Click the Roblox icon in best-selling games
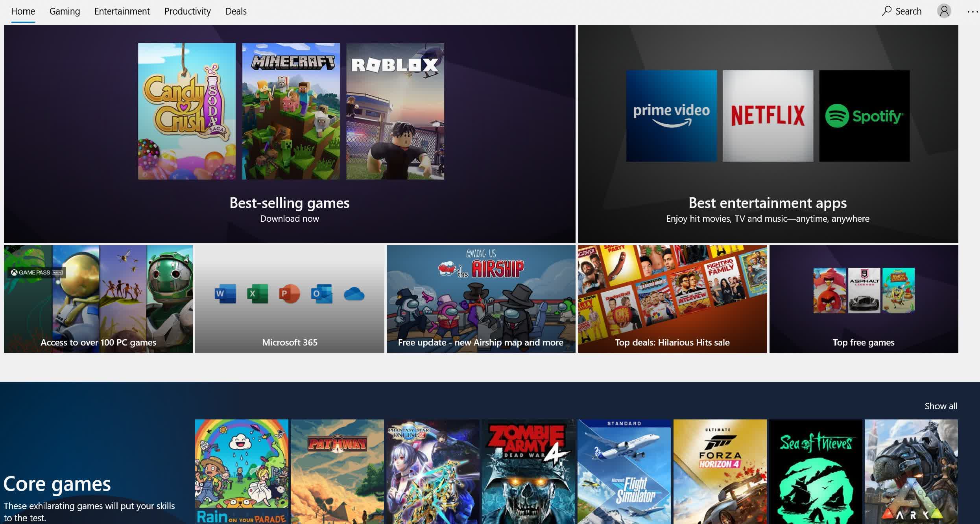 click(x=395, y=111)
